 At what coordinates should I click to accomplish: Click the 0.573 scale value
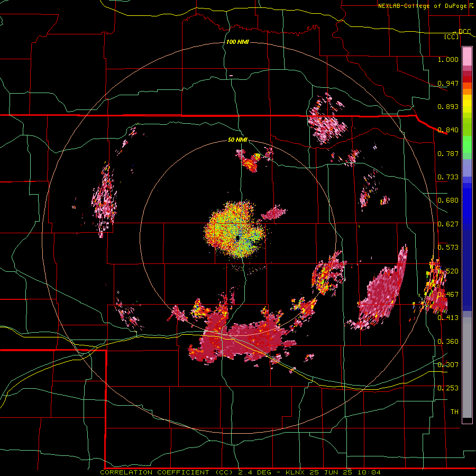tap(448, 247)
